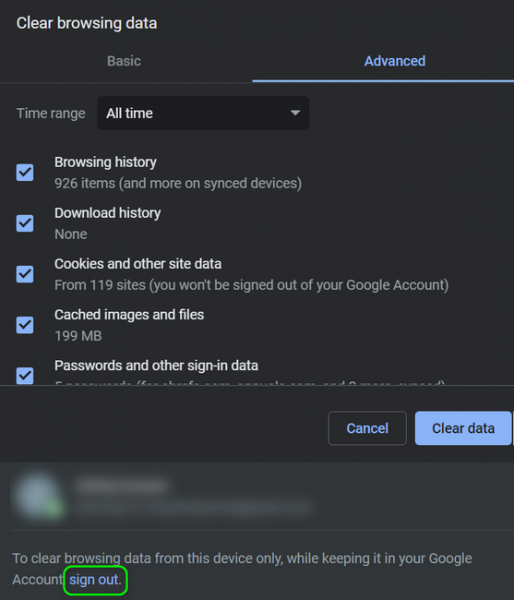Uncheck Cached images and files checkbox
This screenshot has height=600, width=514.
pos(25,325)
